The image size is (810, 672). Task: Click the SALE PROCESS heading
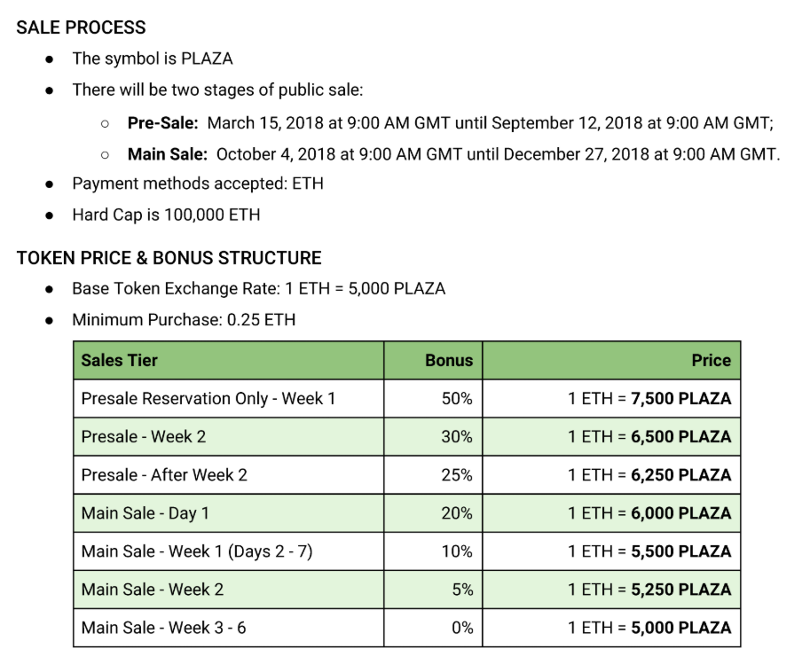pos(81,27)
